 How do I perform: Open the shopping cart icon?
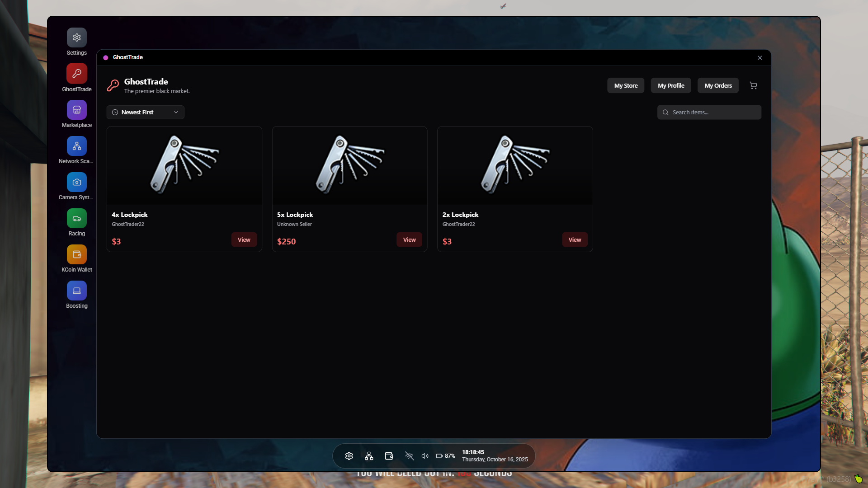click(x=753, y=85)
